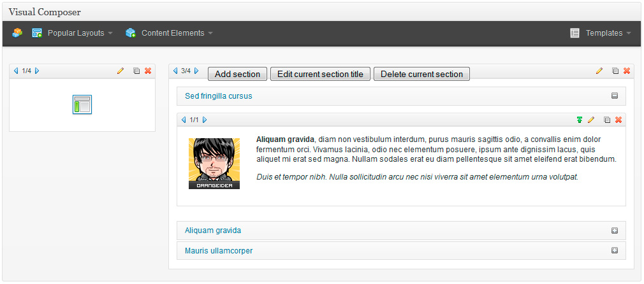Open the Templates dropdown menu
Image resolution: width=644 pixels, height=284 pixels.
coord(601,33)
